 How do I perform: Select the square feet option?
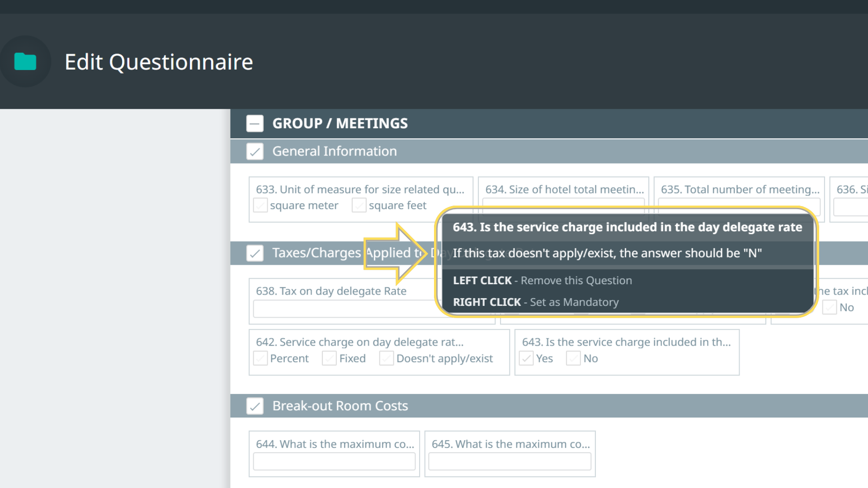(359, 206)
